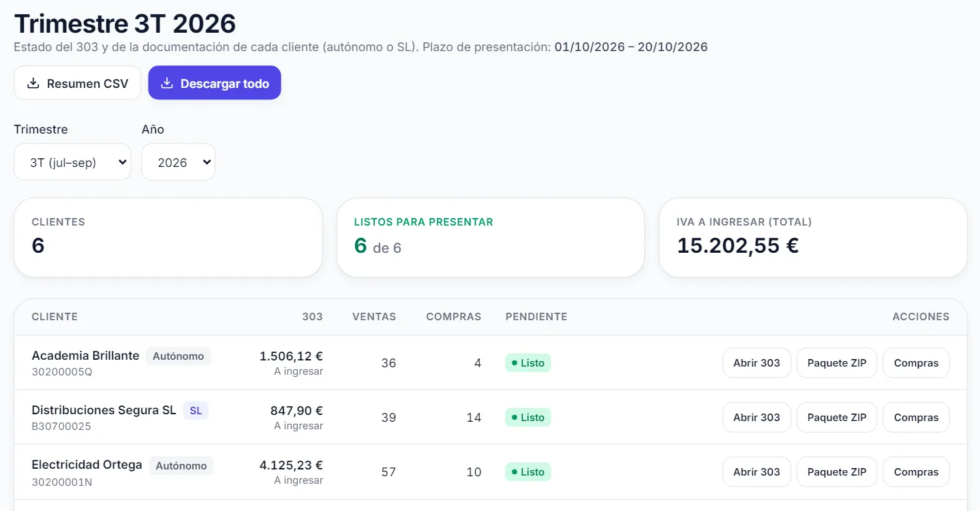Click the 15.202,55 € total value
This screenshot has width=980, height=511.
click(x=738, y=245)
